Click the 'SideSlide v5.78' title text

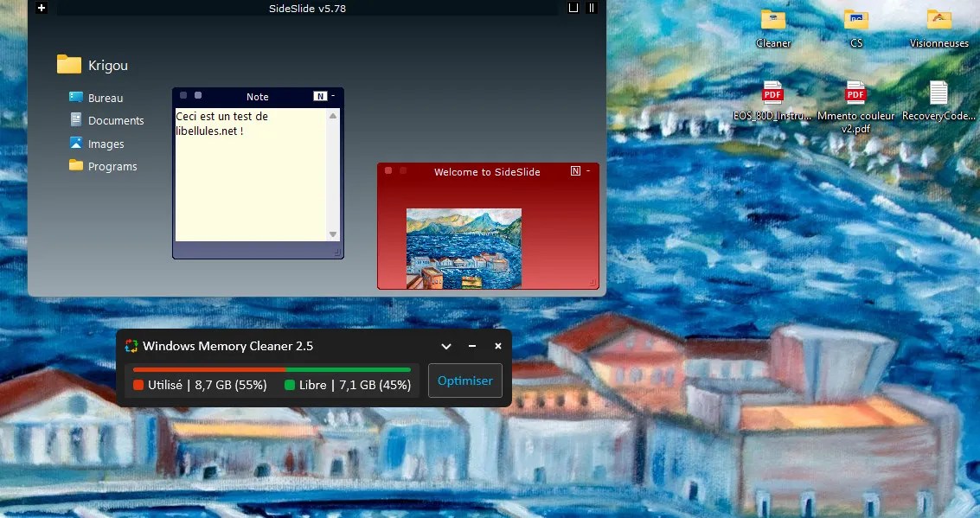pos(308,8)
